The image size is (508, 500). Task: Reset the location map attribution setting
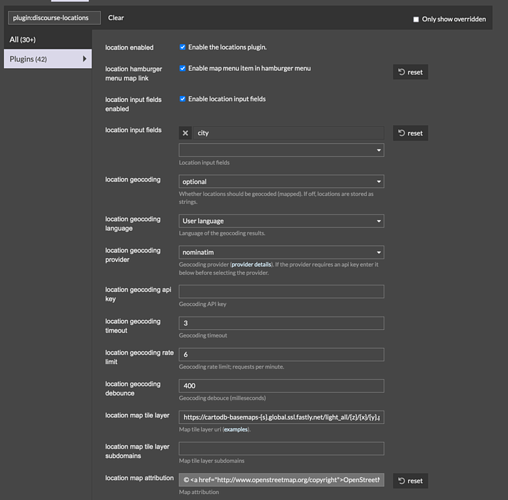pos(410,481)
